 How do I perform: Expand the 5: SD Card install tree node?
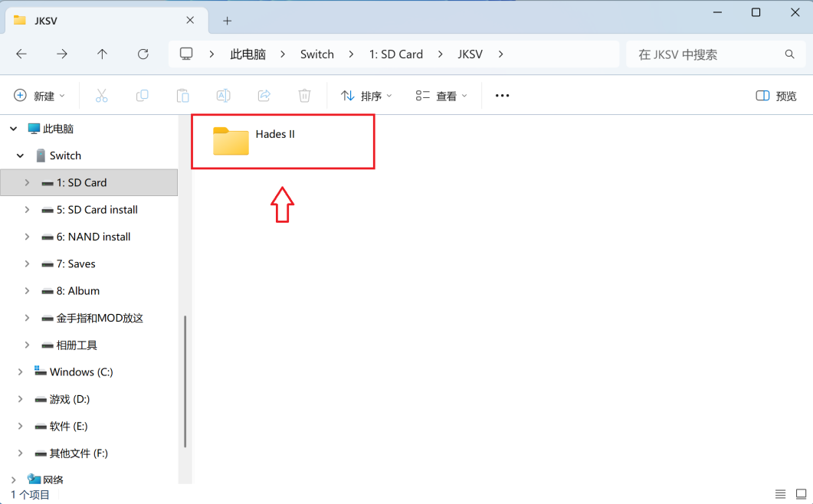coord(28,210)
